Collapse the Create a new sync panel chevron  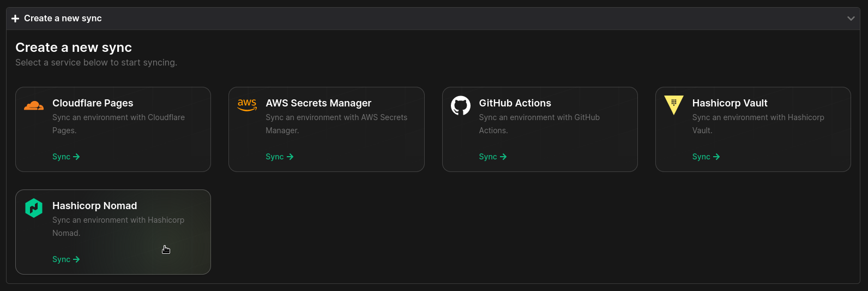(851, 19)
